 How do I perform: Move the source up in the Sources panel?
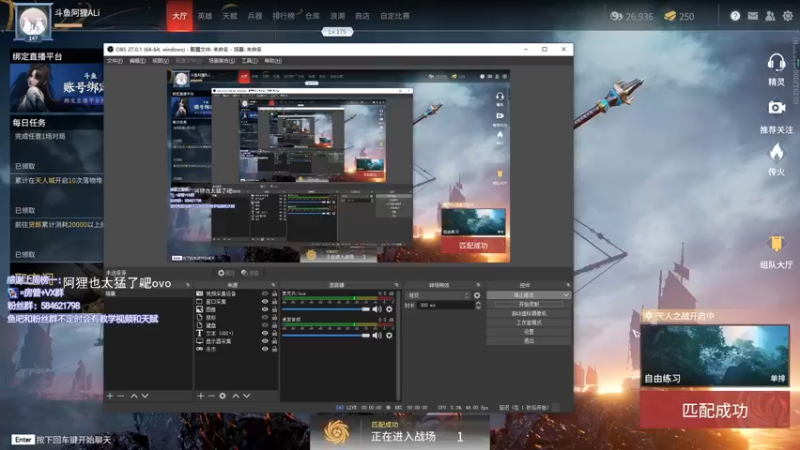(x=236, y=396)
